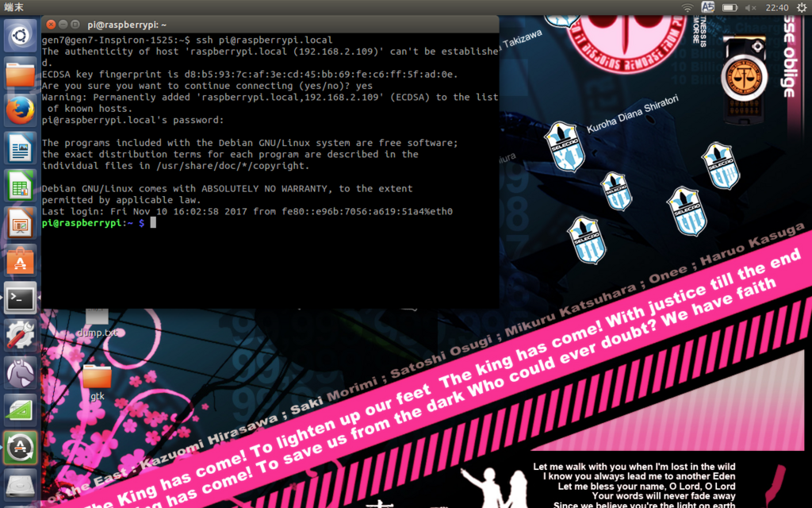
Task: Minimize the pi@raspberrypi terminal window
Action: (x=63, y=25)
